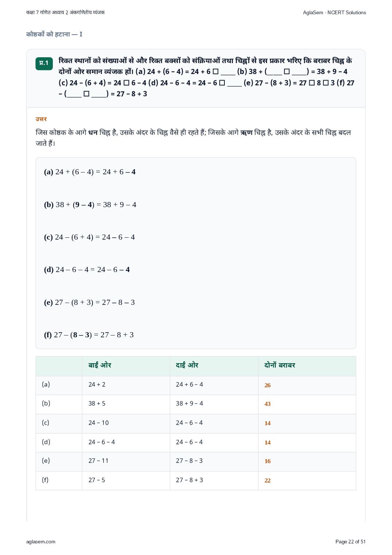Click the बाईं ओर column header
Image resolution: width=392 pixels, height=555 pixels.
[100, 365]
